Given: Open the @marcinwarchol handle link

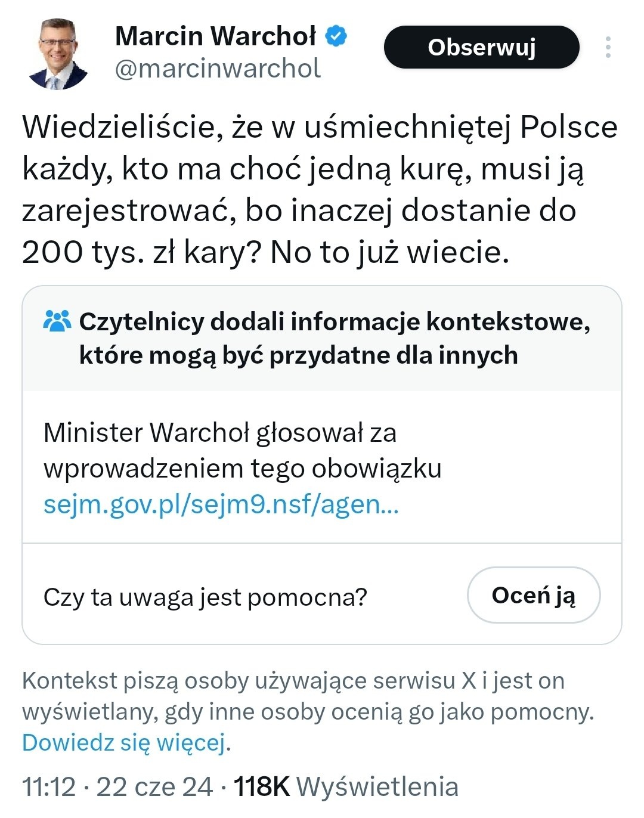Looking at the screenshot, I should pos(218,69).
